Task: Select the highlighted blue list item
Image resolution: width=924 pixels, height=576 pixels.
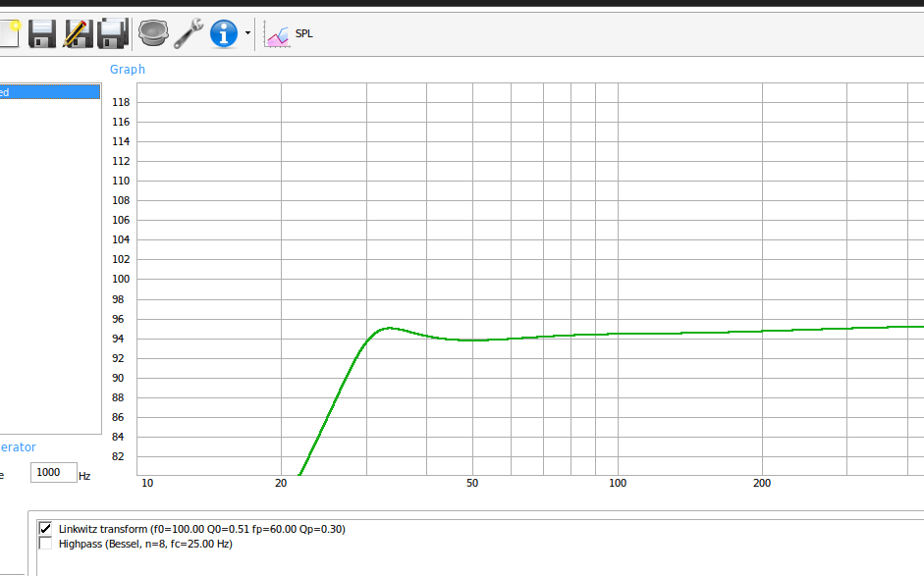Action: click(49, 92)
